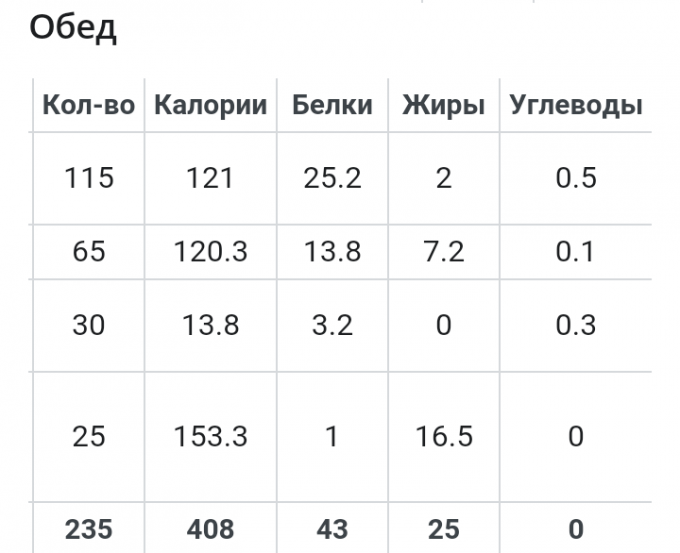Click the quantity cell showing 30
The height and width of the screenshot is (553, 680).
88,325
